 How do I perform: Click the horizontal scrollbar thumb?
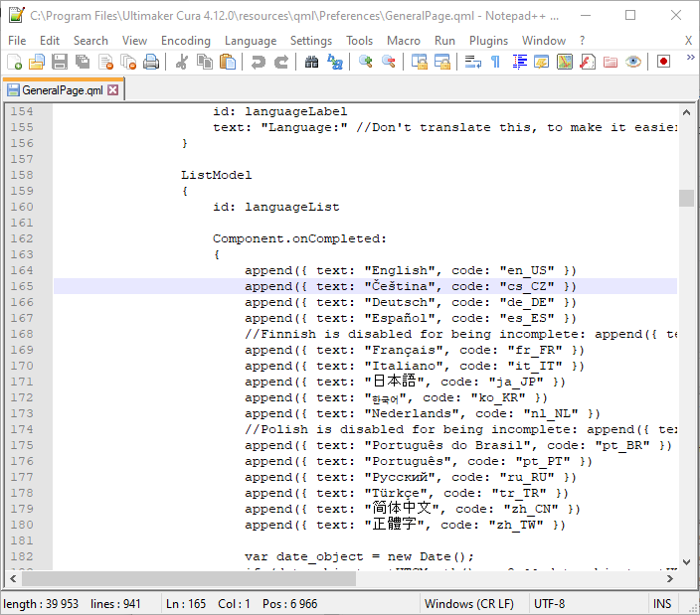pos(189,579)
